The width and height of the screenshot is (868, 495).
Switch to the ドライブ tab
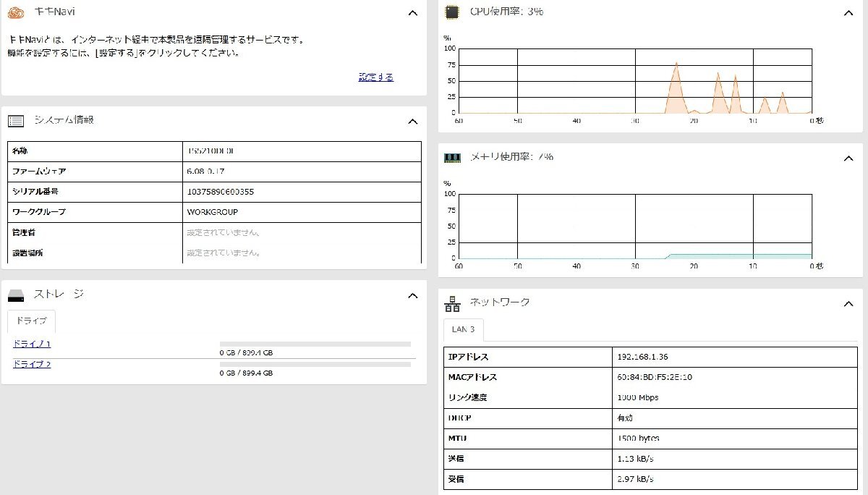click(x=31, y=321)
